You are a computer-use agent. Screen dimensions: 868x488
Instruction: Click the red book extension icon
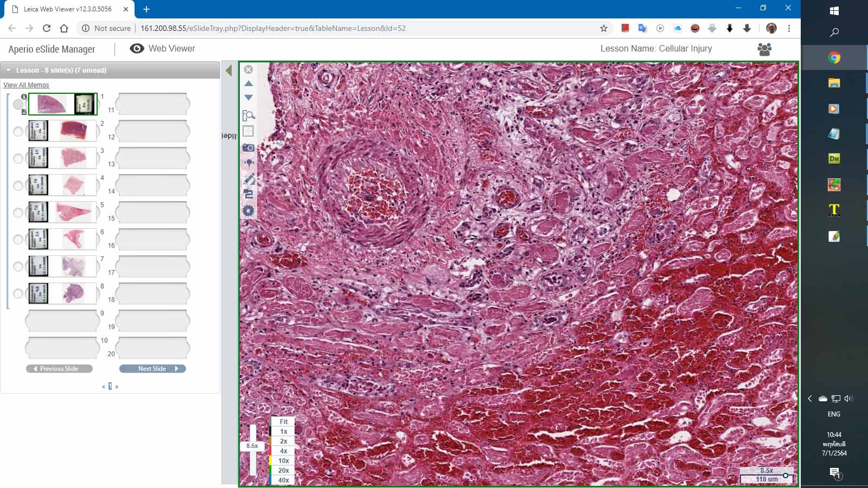point(625,28)
